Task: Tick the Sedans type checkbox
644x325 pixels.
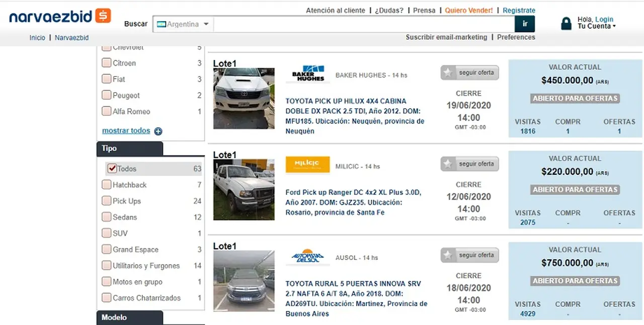Action: (106, 217)
